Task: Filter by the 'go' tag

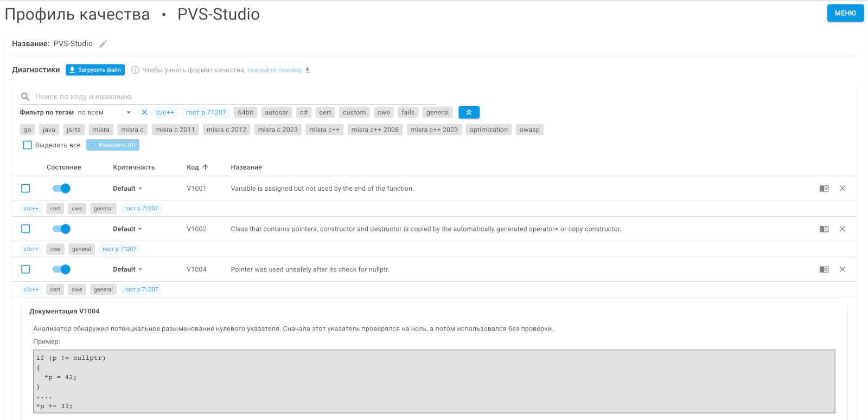Action: pos(28,130)
